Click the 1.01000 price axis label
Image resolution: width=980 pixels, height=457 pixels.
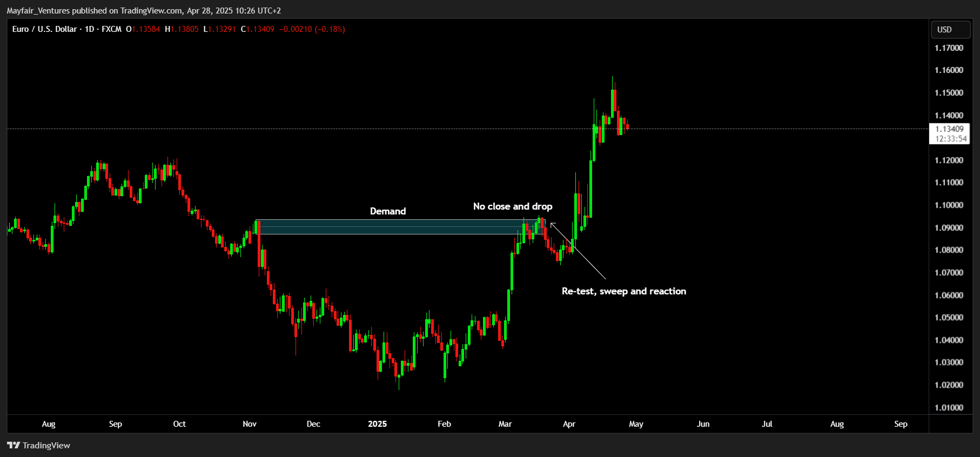[x=949, y=408]
